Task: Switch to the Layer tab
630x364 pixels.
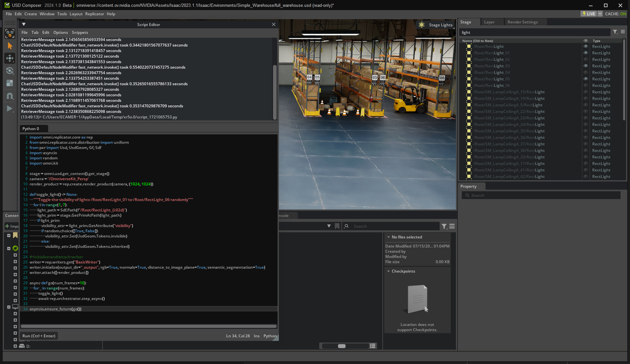Action: 489,22
